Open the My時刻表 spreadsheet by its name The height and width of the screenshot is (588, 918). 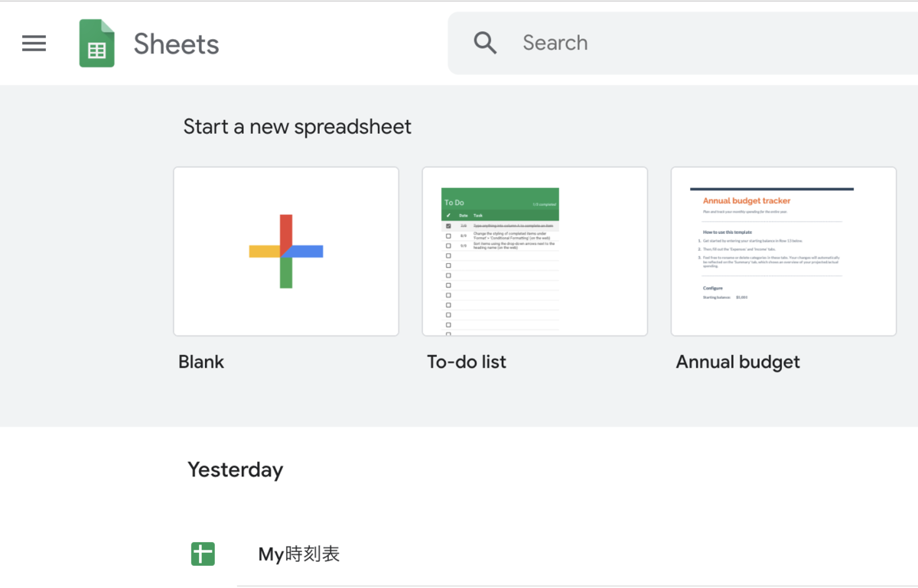coord(299,554)
